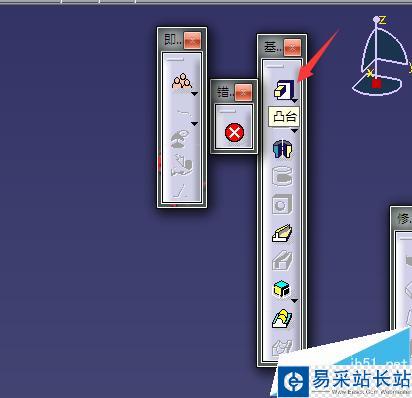Click the greyed Slot tool icon

282,260
